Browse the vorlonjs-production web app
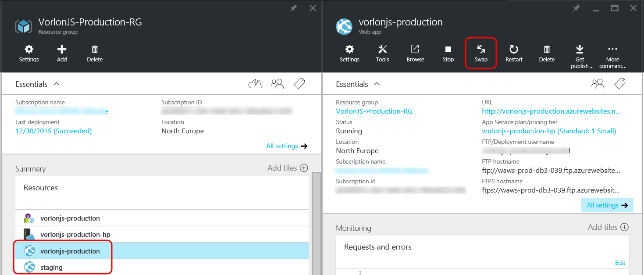 pos(415,53)
